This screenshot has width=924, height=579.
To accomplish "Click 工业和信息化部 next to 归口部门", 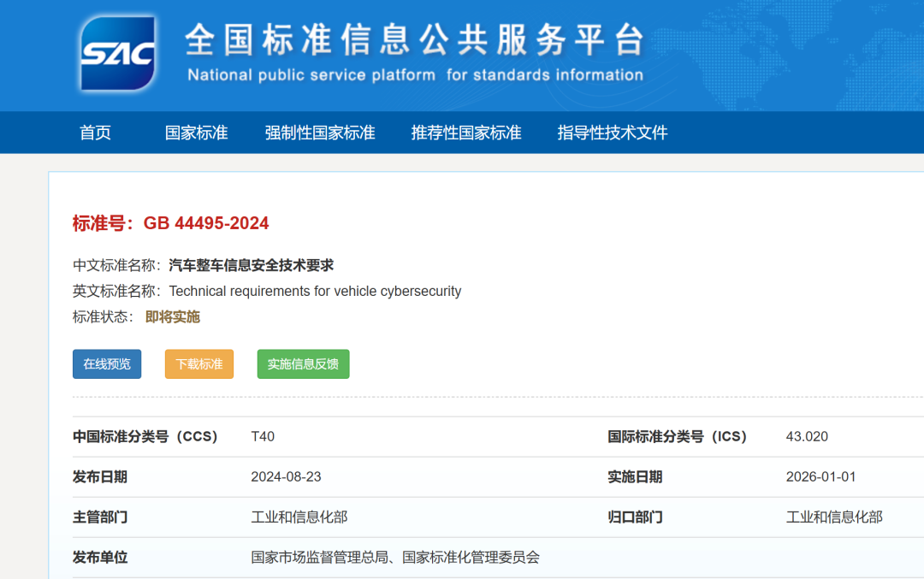I will click(834, 517).
